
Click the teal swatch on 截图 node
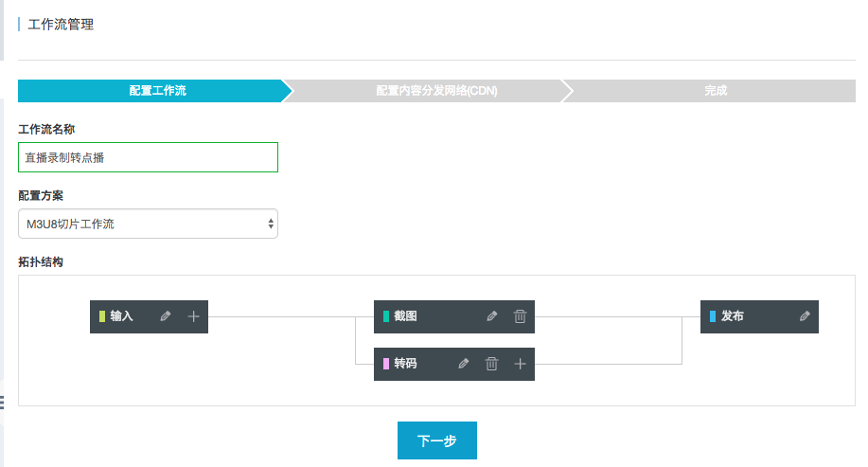pos(386,316)
